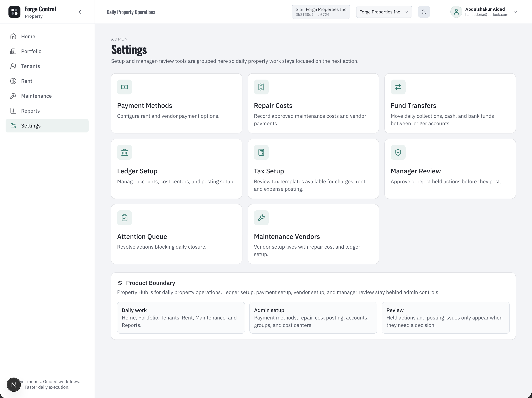Click the Maintenance hammer icon
This screenshot has height=398, width=532.
click(13, 96)
